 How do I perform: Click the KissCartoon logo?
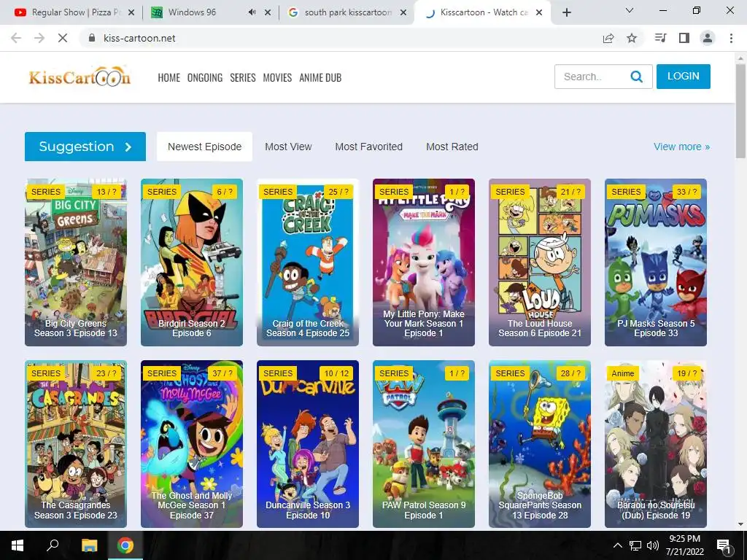click(x=80, y=76)
